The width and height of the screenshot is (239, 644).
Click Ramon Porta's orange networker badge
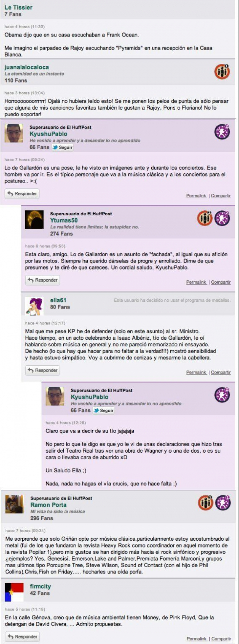pyautogui.click(x=205, y=503)
